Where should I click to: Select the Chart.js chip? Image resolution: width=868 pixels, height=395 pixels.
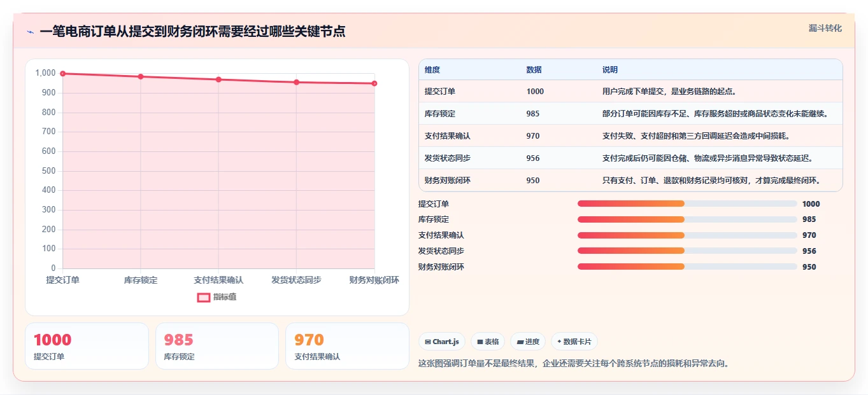tap(442, 342)
